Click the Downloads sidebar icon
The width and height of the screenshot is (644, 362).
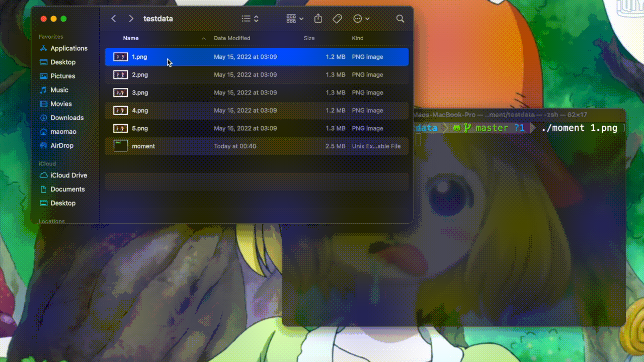click(44, 118)
